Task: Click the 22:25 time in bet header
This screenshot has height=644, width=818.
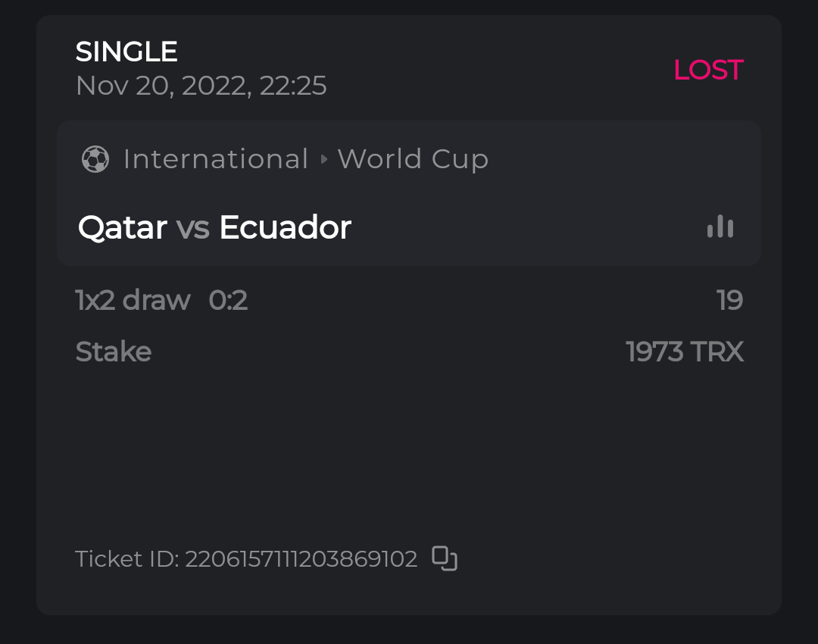Action: pyautogui.click(x=293, y=86)
